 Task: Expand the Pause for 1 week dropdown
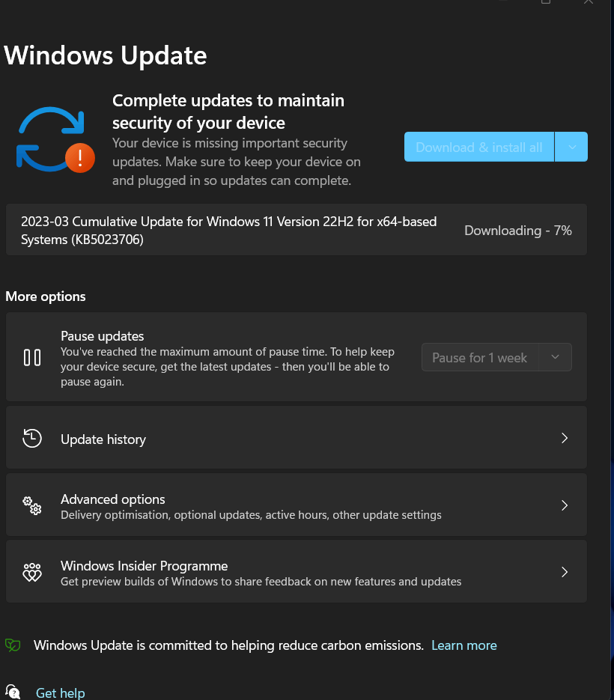[x=555, y=357]
